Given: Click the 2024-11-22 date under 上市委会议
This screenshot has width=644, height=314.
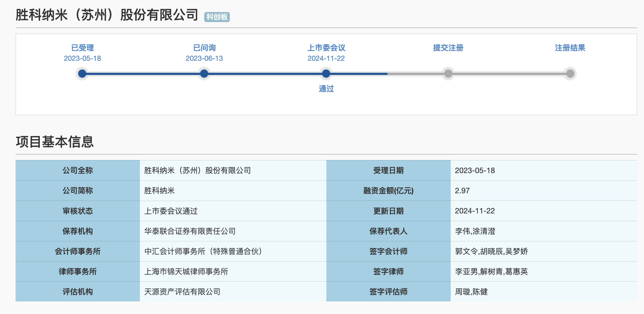Looking at the screenshot, I should 326,58.
